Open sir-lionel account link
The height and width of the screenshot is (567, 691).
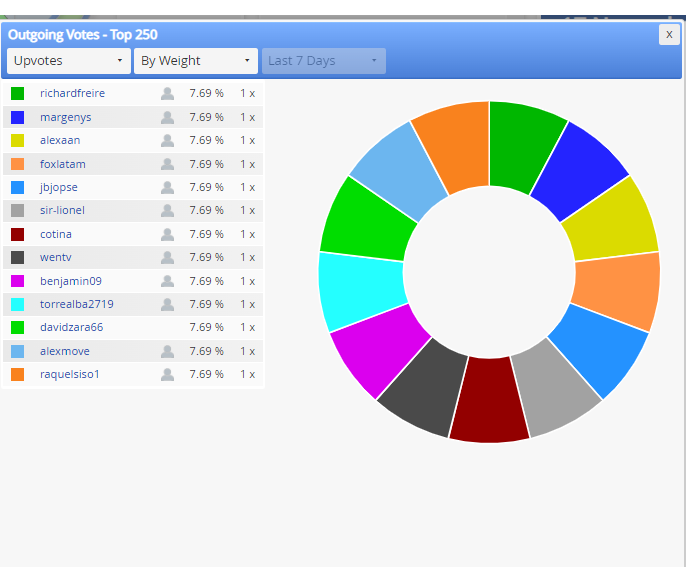tap(62, 210)
